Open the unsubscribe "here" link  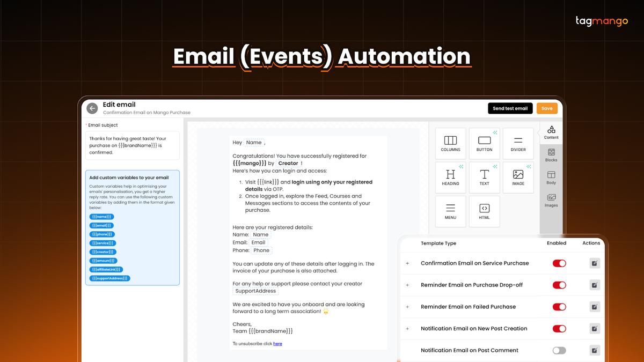277,343
